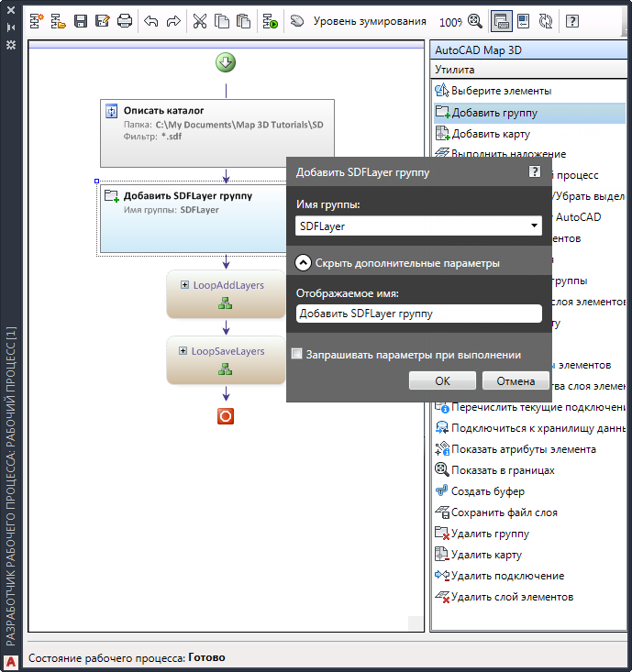Select Подключиться к хранилищу данных activity

pyautogui.click(x=530, y=428)
